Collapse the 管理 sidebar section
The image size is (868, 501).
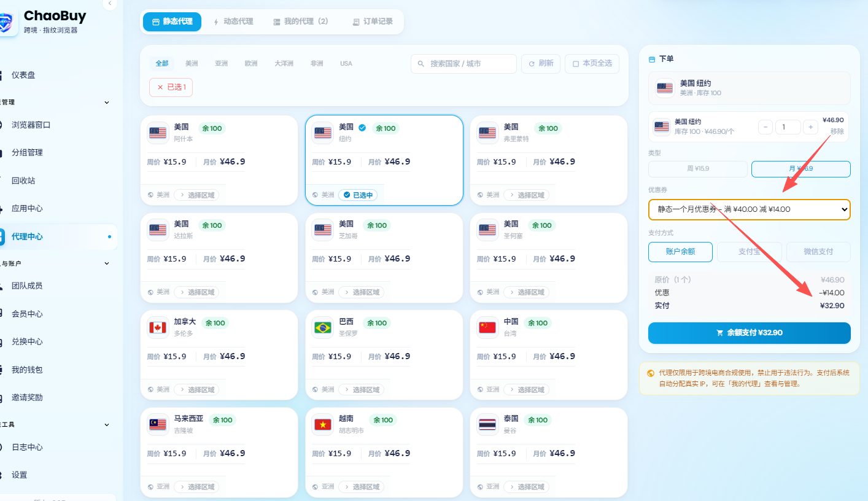click(107, 103)
